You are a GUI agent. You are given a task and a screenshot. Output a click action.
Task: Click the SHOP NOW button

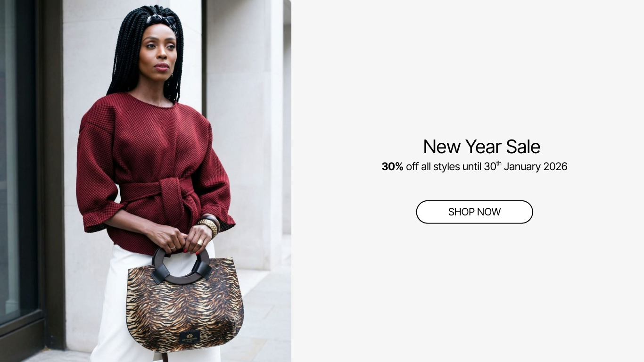pyautogui.click(x=474, y=212)
